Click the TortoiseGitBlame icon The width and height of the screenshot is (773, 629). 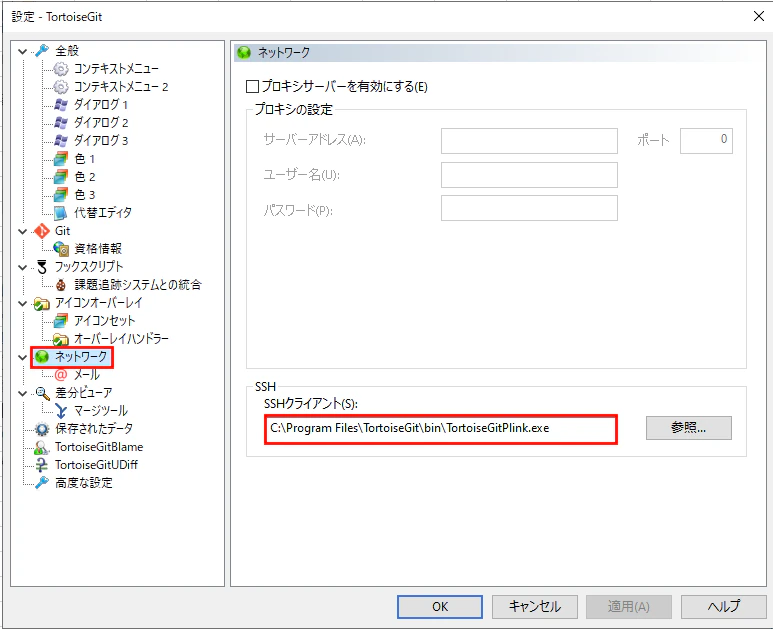pyautogui.click(x=42, y=447)
